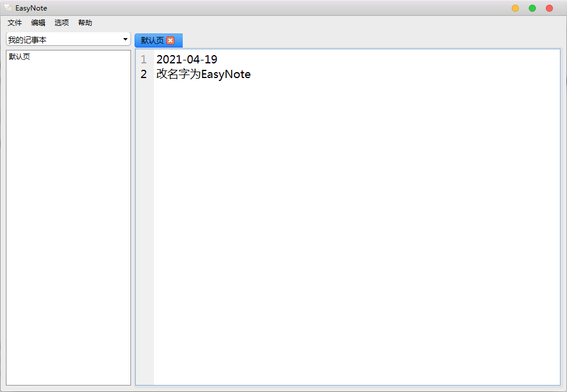
Task: Place cursor on the 2021-04-19 line
Action: pyautogui.click(x=187, y=60)
